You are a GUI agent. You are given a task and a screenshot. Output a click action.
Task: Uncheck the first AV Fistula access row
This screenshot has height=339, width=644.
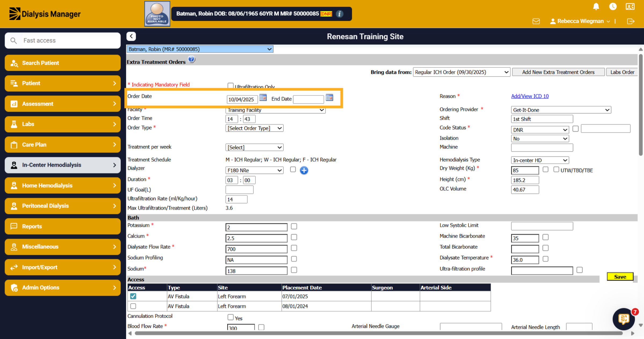(x=133, y=296)
